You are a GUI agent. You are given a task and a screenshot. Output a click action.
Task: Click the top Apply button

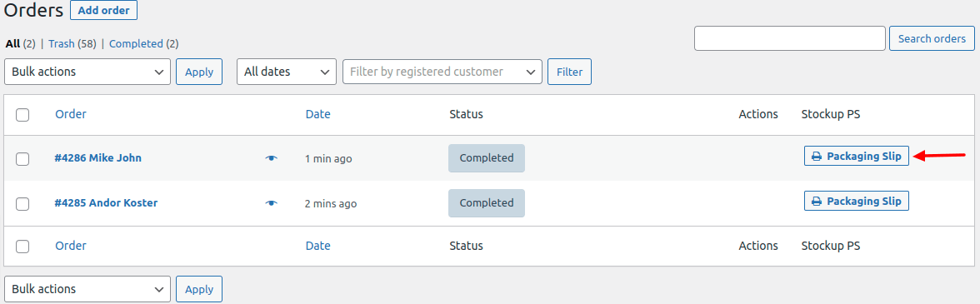click(x=199, y=72)
